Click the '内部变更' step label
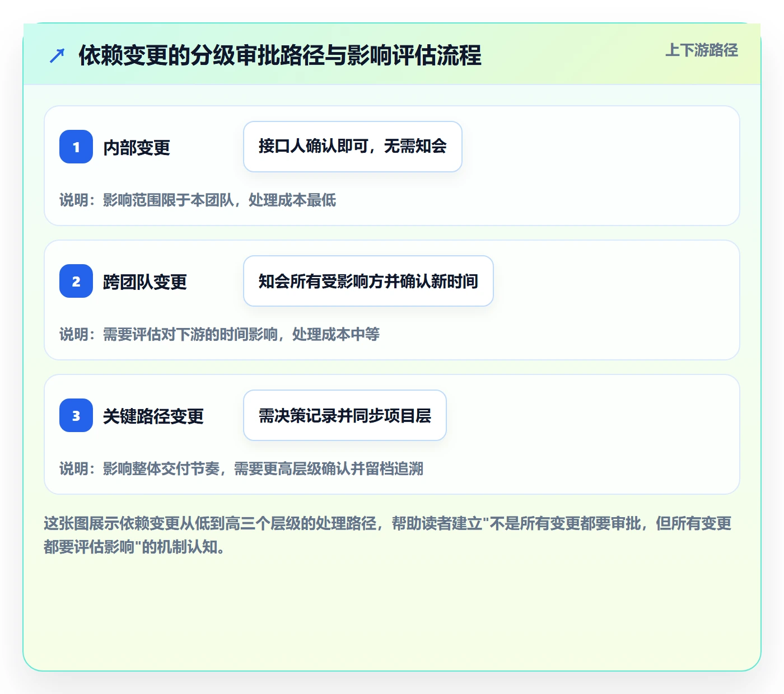The image size is (784, 694). 137,148
